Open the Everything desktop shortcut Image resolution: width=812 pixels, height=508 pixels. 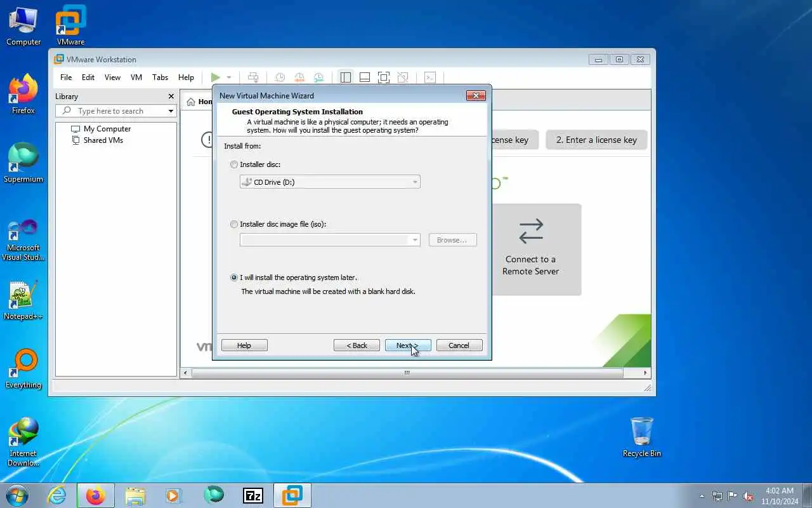[23, 369]
